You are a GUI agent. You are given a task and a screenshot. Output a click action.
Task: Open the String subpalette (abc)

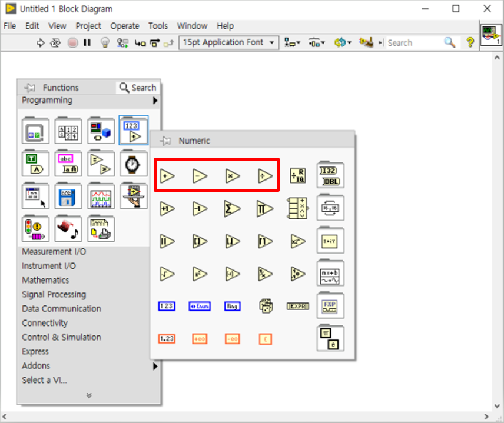[68, 163]
